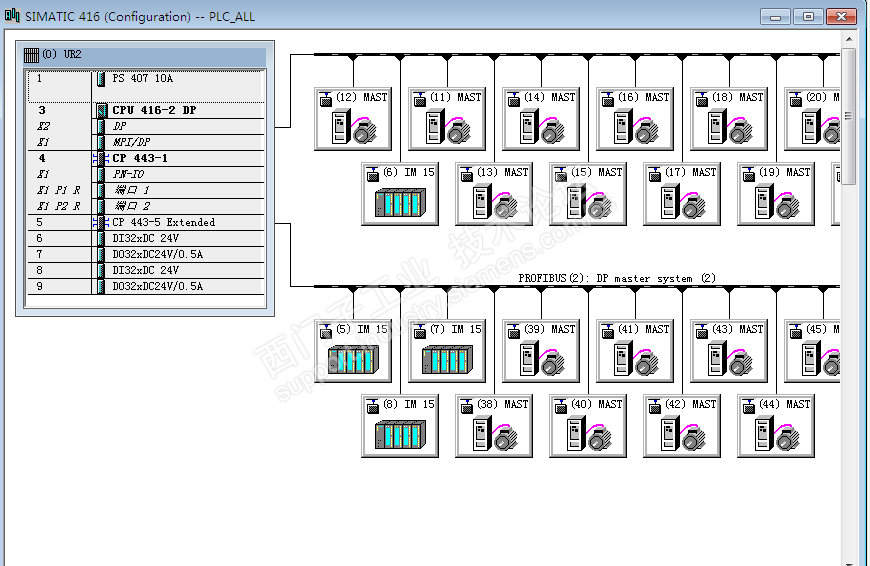Minimize the SIMATIC 416 configuration window
Screen dimensions: 870x566
click(775, 17)
